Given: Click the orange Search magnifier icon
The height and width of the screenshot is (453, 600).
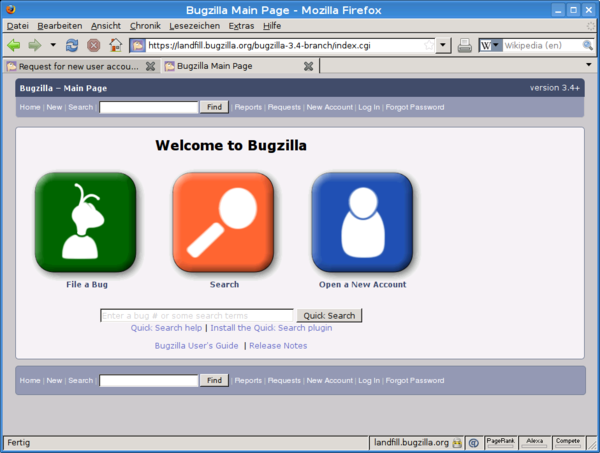Looking at the screenshot, I should [223, 222].
